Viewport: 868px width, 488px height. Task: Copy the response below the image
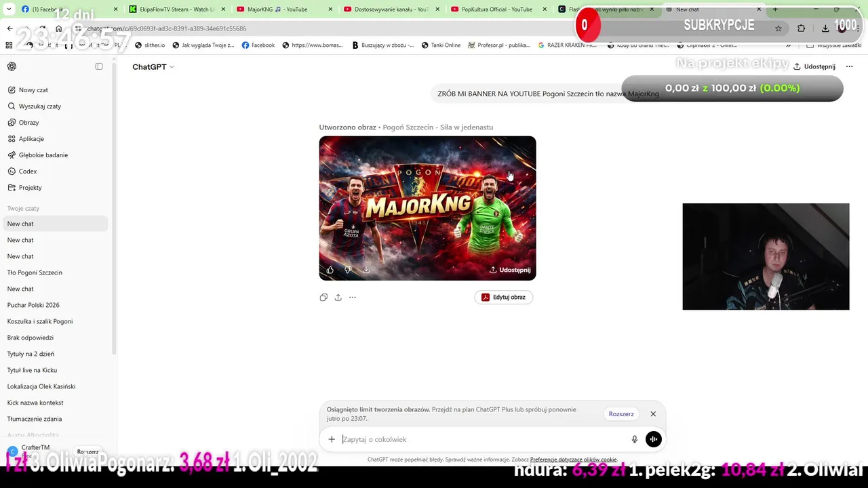(323, 297)
